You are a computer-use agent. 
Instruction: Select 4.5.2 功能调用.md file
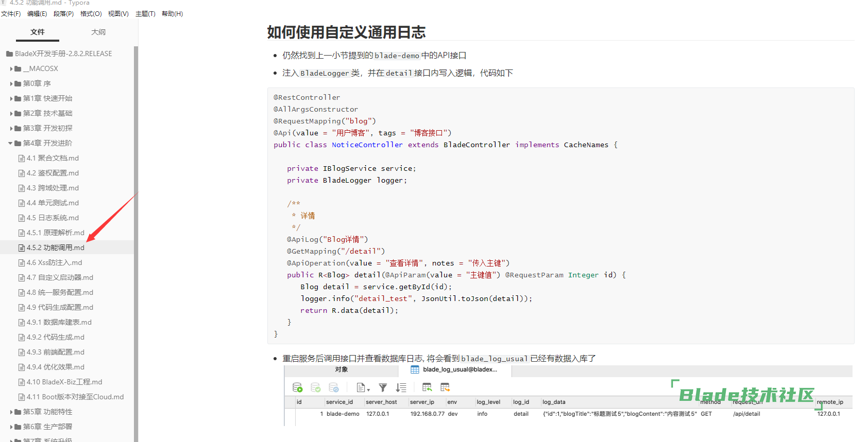[x=56, y=248]
